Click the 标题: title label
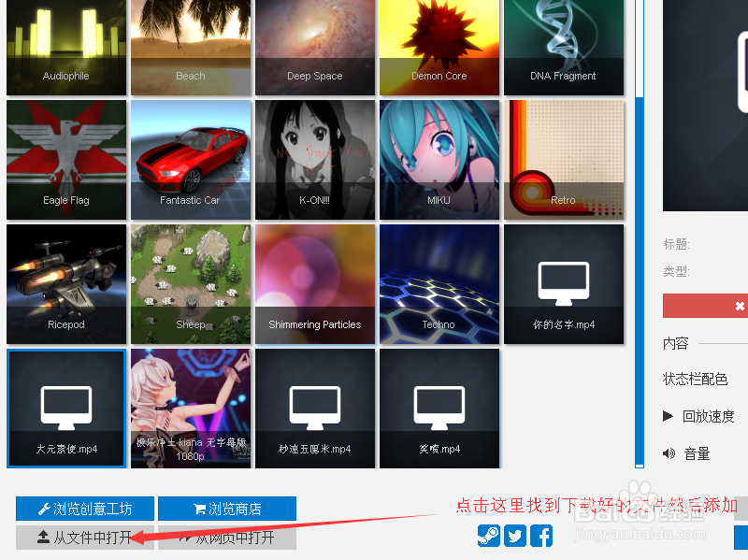748x560 pixels. click(x=676, y=245)
